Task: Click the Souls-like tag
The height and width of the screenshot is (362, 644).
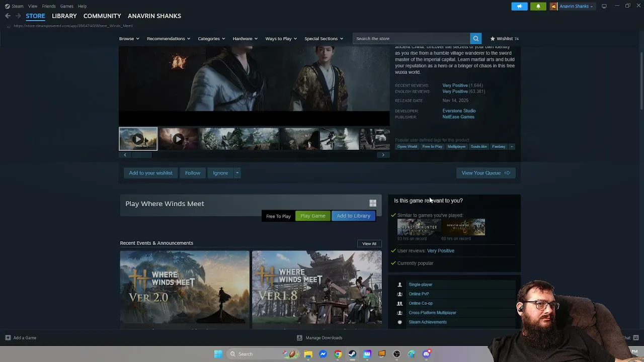Action: [479, 147]
